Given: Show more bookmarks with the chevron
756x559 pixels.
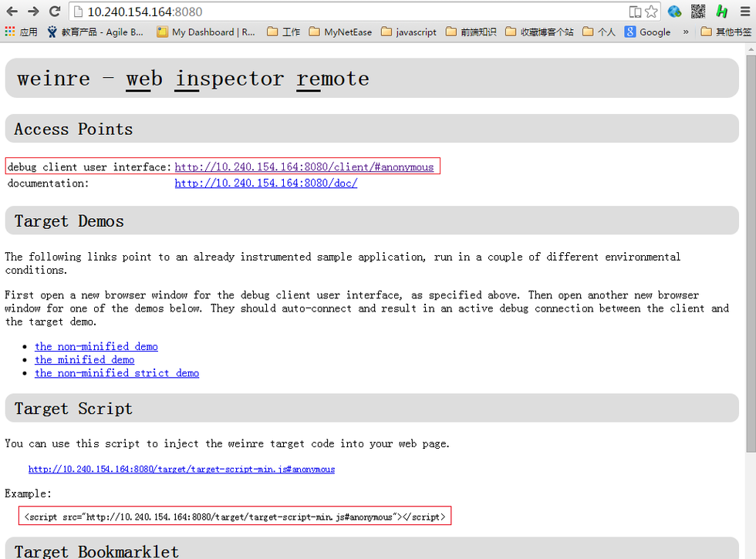Looking at the screenshot, I should 686,32.
